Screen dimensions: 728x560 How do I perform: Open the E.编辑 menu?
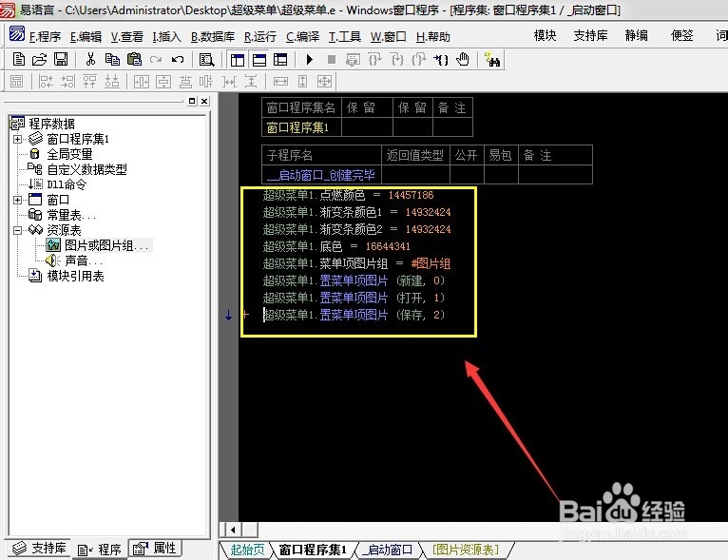click(x=86, y=37)
